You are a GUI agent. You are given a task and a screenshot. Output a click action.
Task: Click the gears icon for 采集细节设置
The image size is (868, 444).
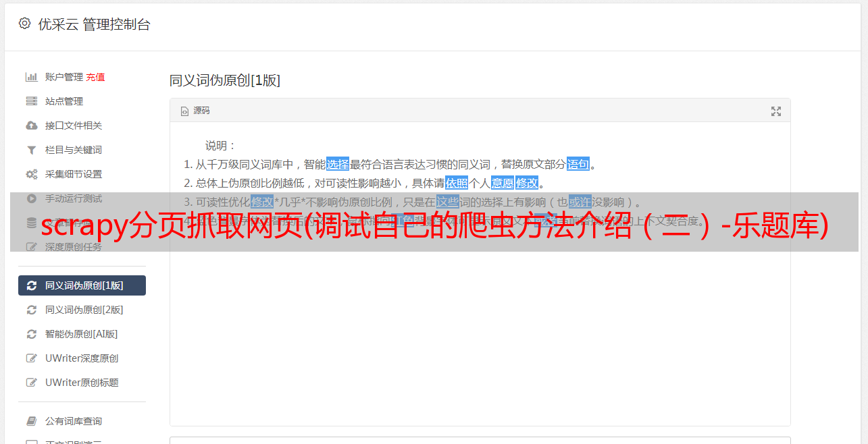[x=31, y=174]
